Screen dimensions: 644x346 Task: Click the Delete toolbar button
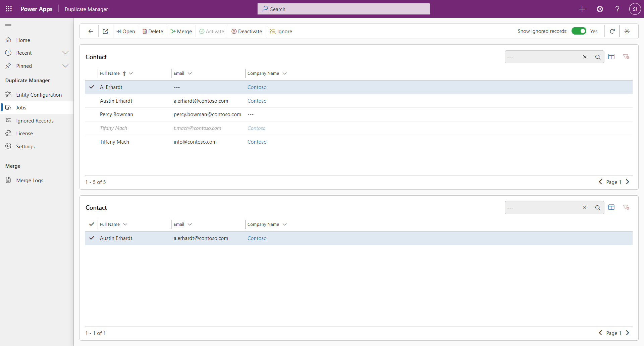coord(153,31)
